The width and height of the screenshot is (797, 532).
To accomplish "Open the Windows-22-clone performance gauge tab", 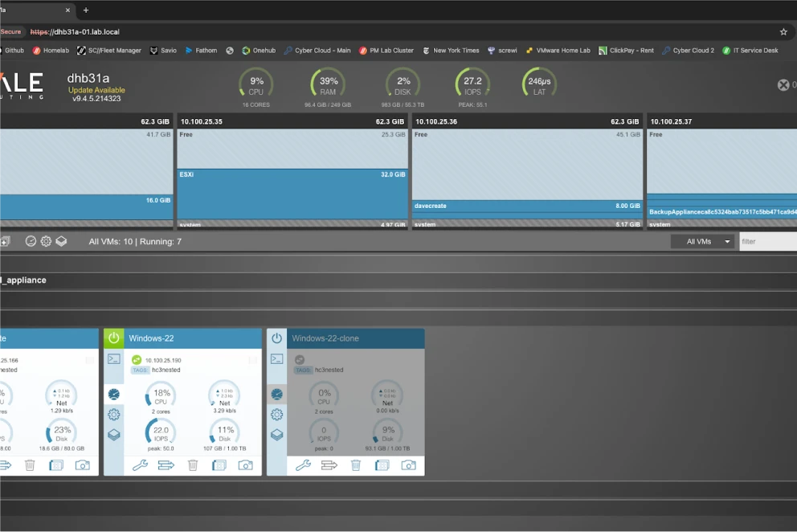I will click(276, 394).
